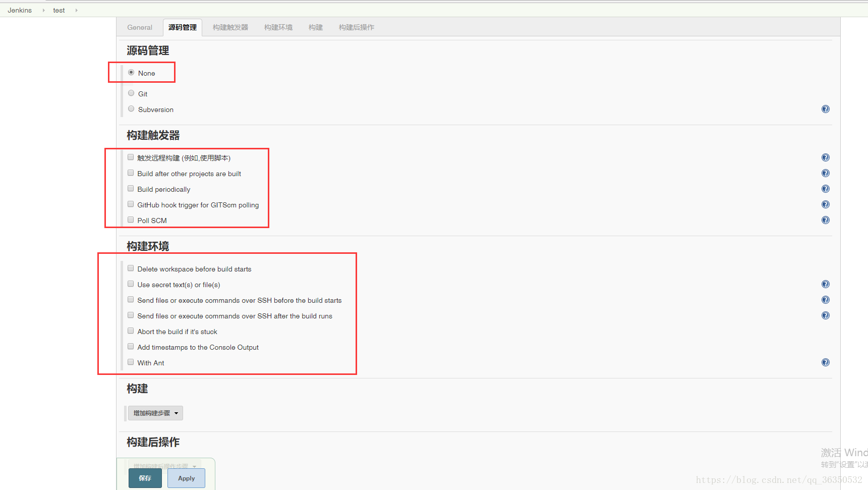Click the 保存 save button
Screen dimensions: 868x490
click(145, 478)
